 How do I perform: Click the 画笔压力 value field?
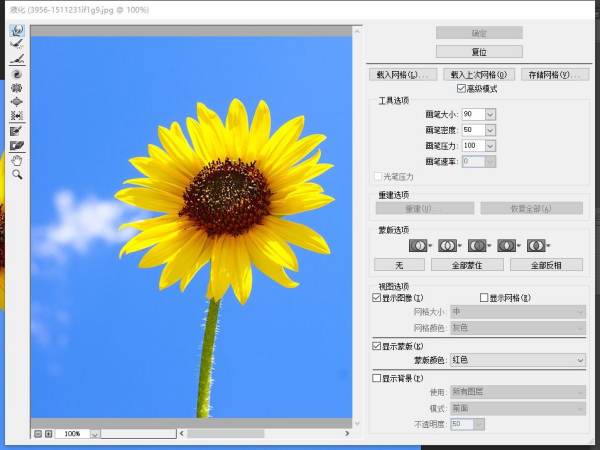(473, 146)
